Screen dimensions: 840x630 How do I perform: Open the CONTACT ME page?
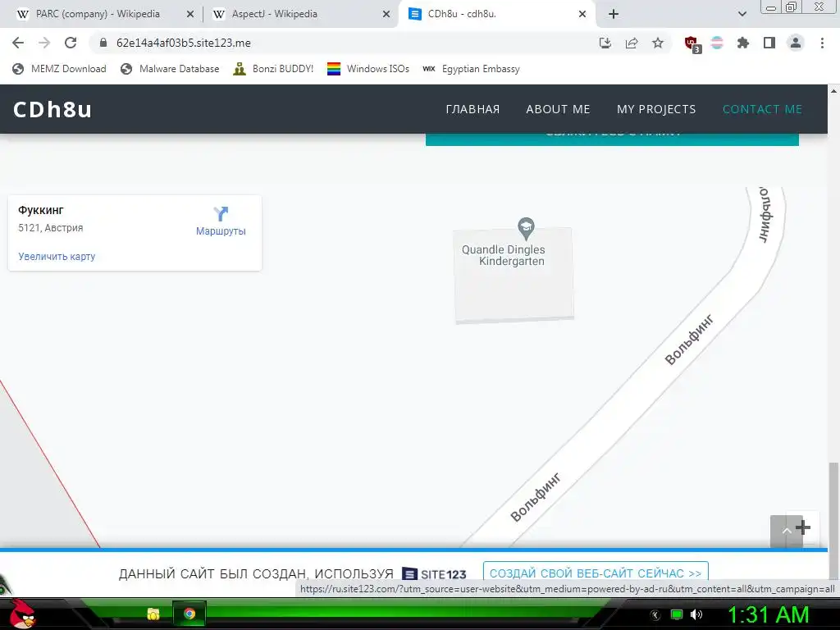click(762, 109)
